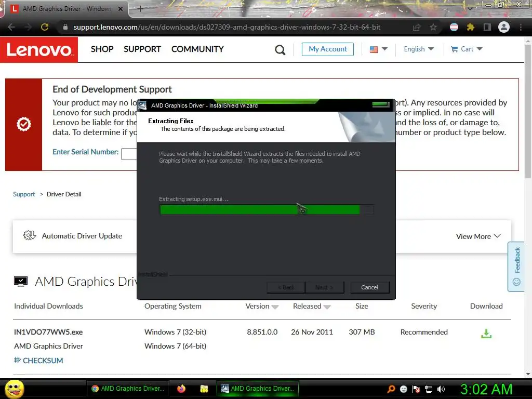
Task: Sort by the Version column arrow
Action: point(275,307)
